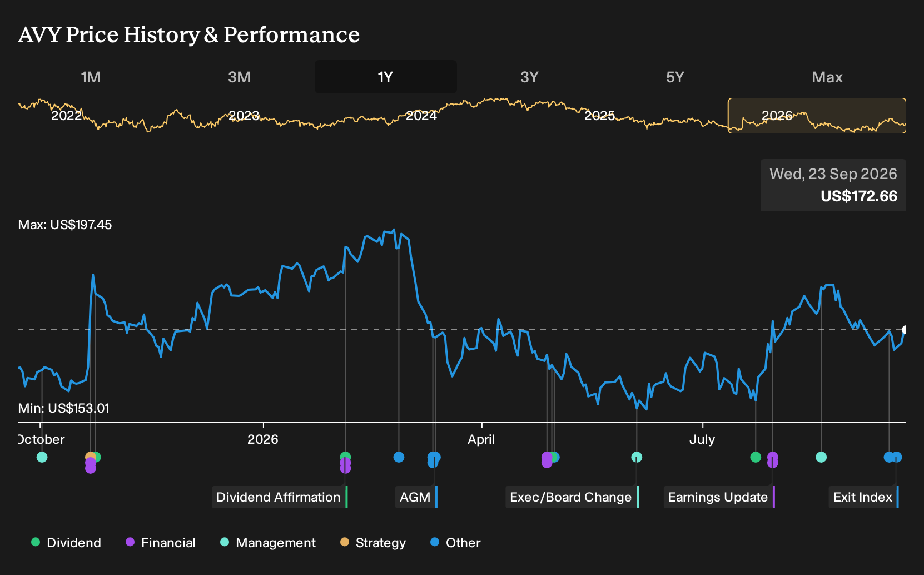The height and width of the screenshot is (575, 924).
Task: Open the AGM event label
Action: 416,497
